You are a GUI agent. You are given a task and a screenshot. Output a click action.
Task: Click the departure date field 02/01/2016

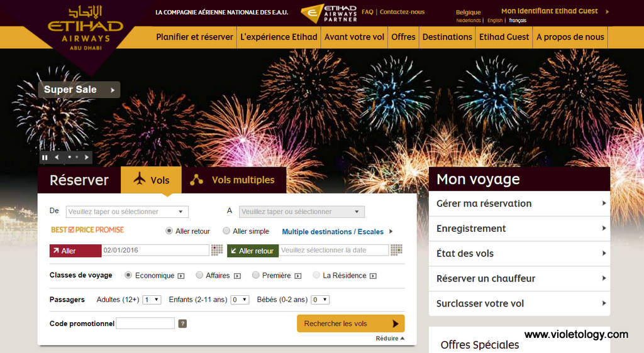coord(156,250)
